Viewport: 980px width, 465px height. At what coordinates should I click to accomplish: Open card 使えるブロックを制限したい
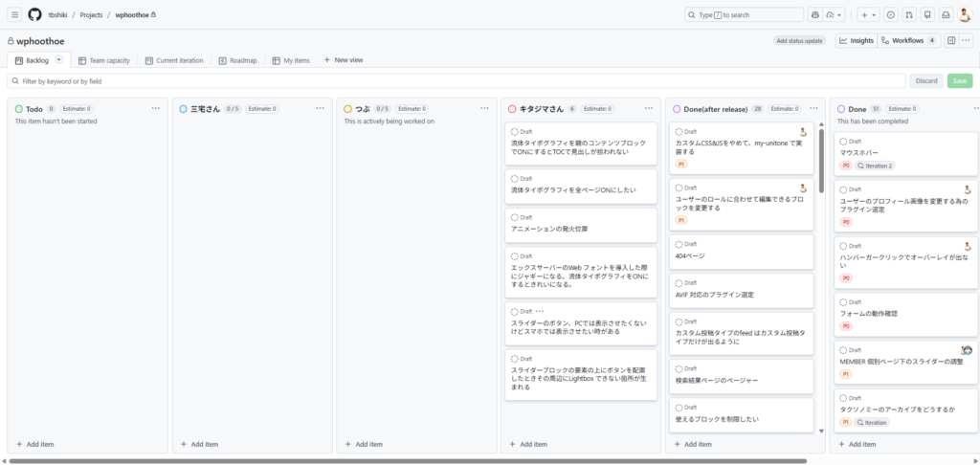click(x=717, y=419)
